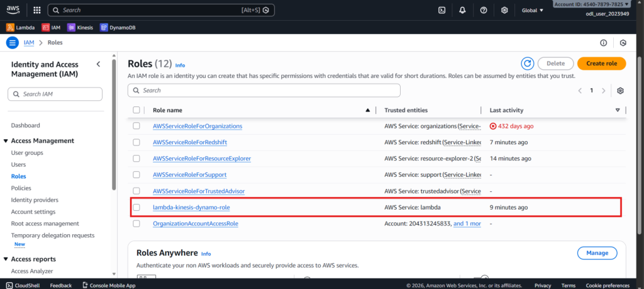
Task: Select the lambda-kinesis-dynamo-role checkbox
Action: point(136,207)
